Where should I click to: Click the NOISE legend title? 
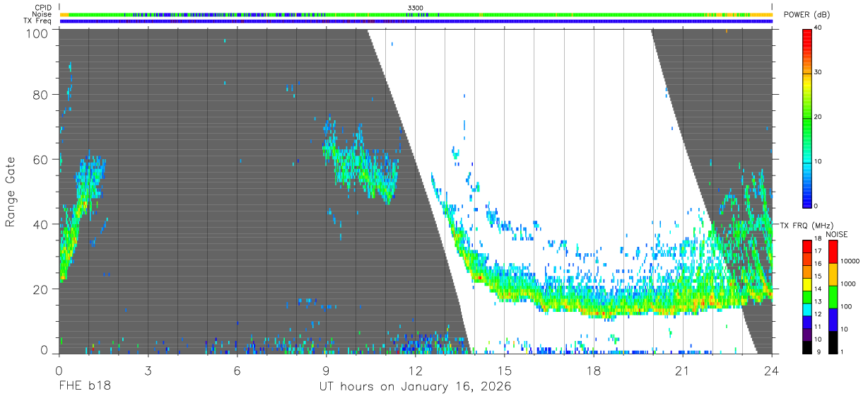(x=837, y=234)
